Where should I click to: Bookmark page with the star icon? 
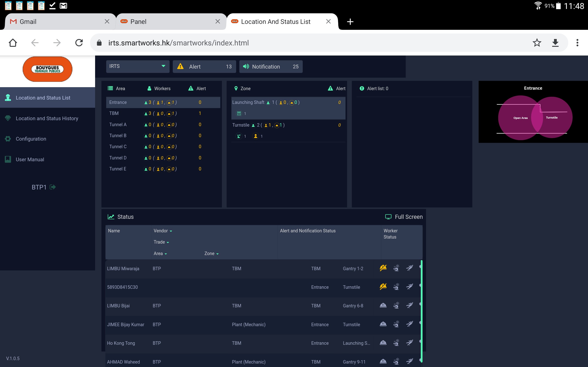click(537, 43)
